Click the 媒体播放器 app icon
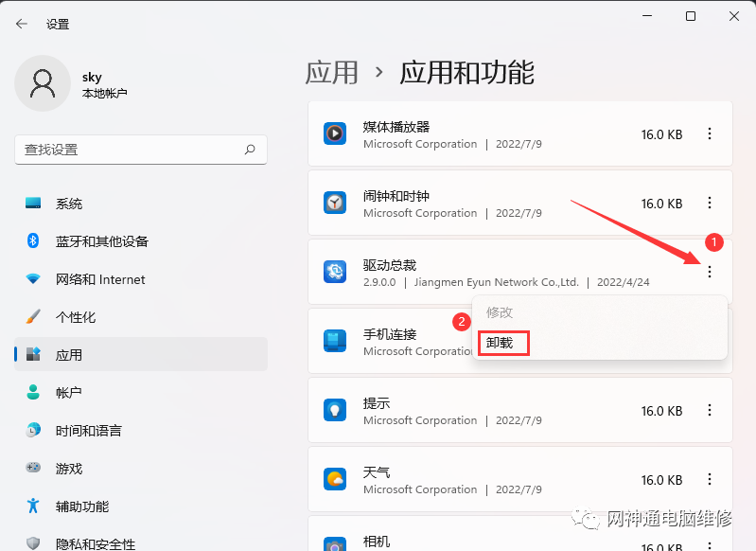The width and height of the screenshot is (756, 551). pos(335,133)
